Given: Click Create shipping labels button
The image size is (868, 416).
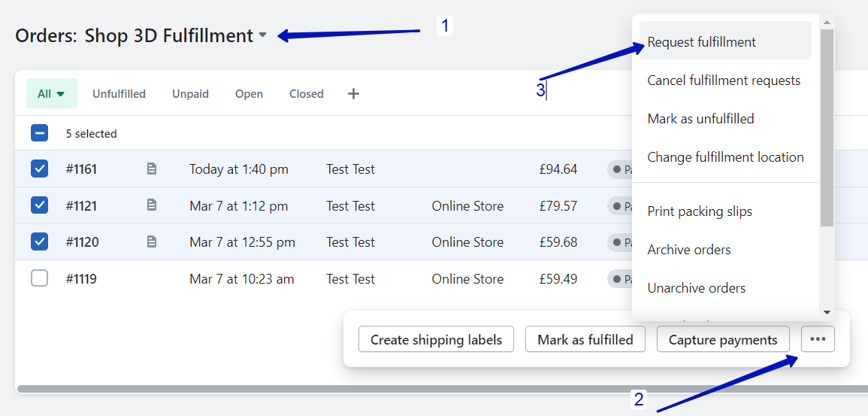Looking at the screenshot, I should click(x=436, y=339).
